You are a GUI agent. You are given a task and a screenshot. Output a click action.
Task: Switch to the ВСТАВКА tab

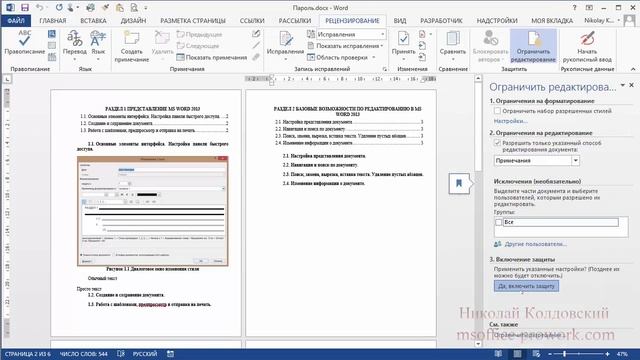coord(93,20)
